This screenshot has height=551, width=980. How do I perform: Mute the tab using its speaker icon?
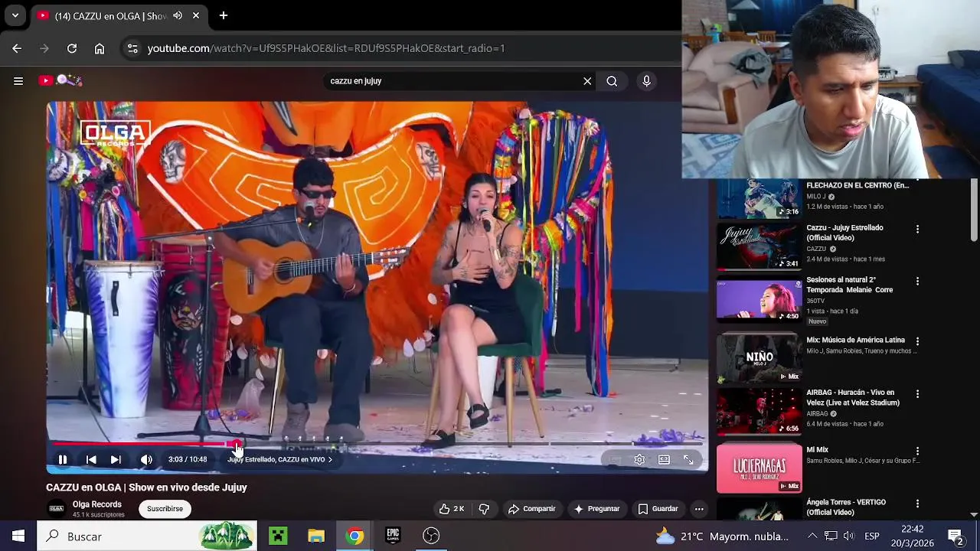(178, 15)
